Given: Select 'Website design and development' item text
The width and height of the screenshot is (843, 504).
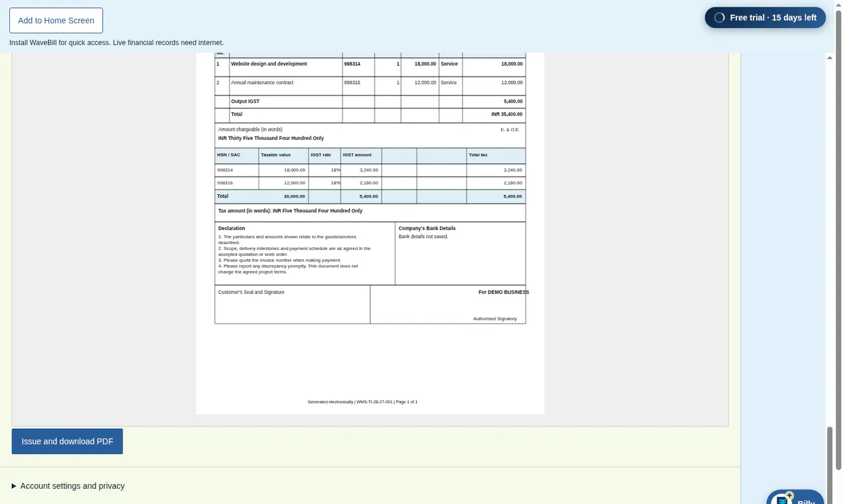Looking at the screenshot, I should [269, 64].
